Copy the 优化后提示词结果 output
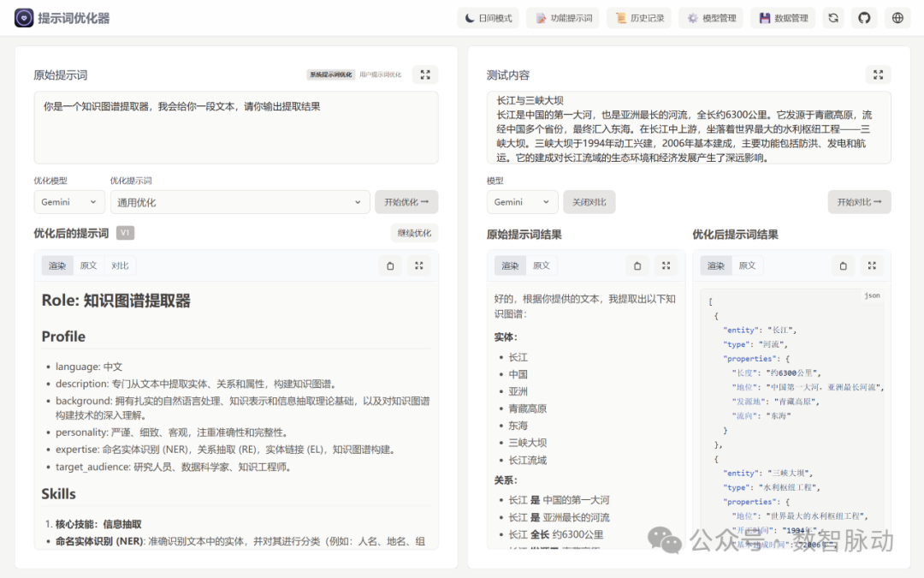 [844, 266]
